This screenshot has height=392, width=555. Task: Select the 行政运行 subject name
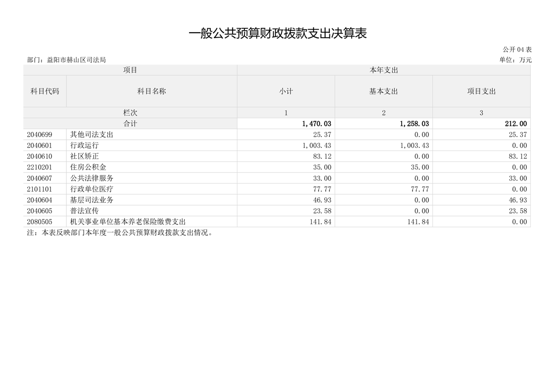point(85,145)
